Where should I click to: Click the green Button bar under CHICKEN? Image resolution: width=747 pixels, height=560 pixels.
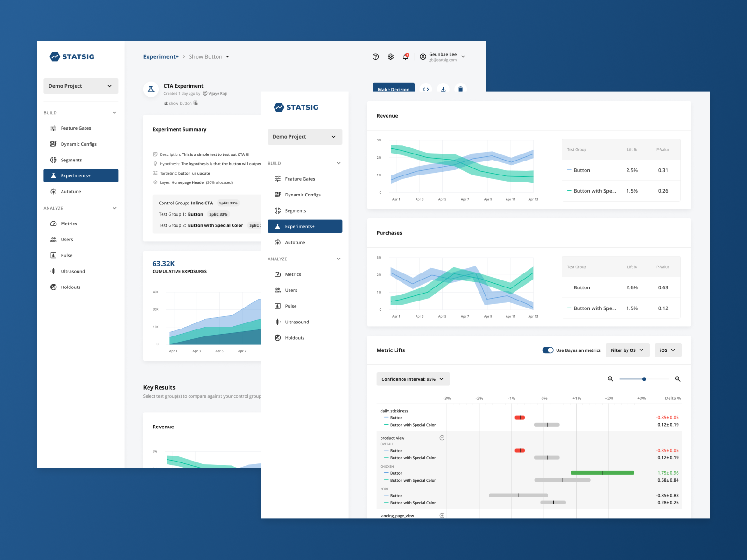tap(602, 473)
